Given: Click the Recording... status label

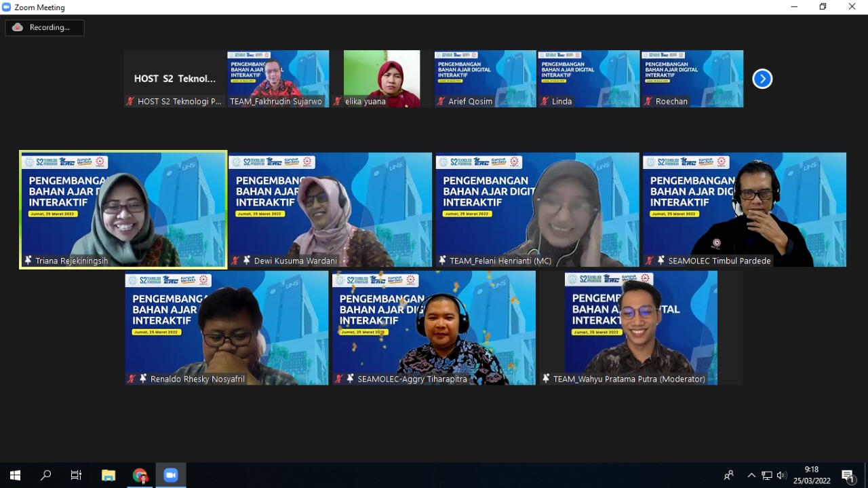Looking at the screenshot, I should (x=50, y=28).
